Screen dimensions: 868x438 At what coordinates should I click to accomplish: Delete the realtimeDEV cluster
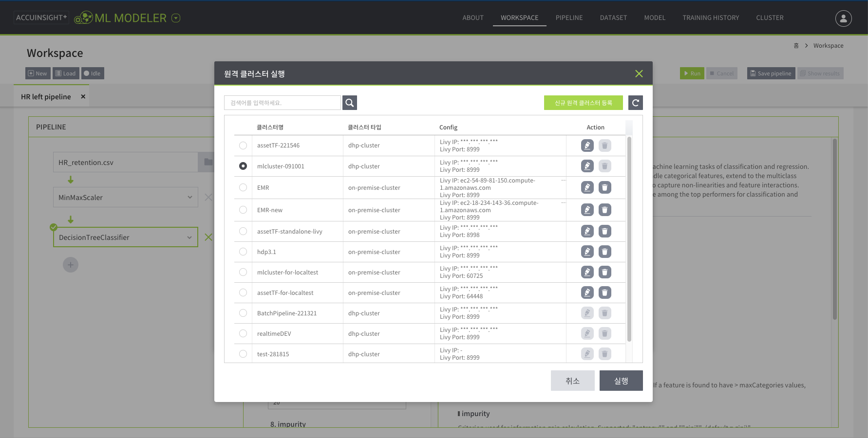point(605,333)
